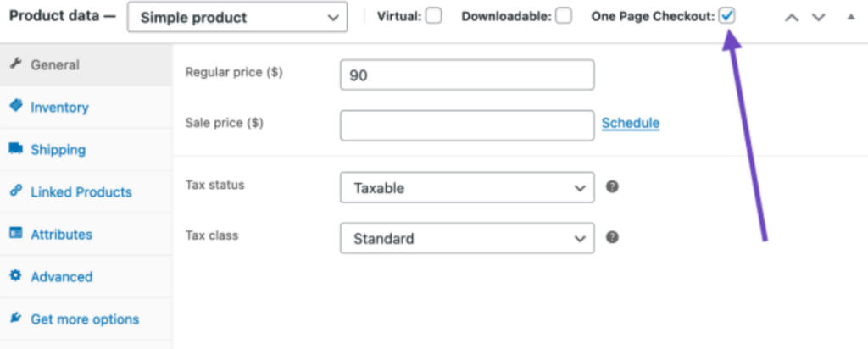Viewport: 868px width, 349px height.
Task: Uncheck the One Page Checkout checkbox
Action: click(727, 16)
